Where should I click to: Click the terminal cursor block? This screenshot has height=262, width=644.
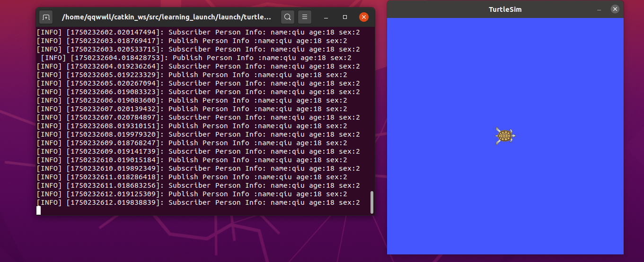point(39,210)
